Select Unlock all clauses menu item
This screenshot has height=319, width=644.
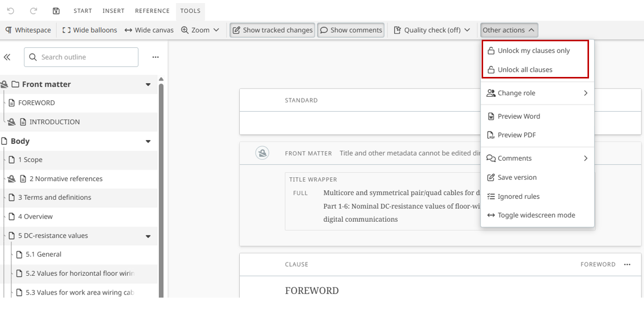[524, 70]
